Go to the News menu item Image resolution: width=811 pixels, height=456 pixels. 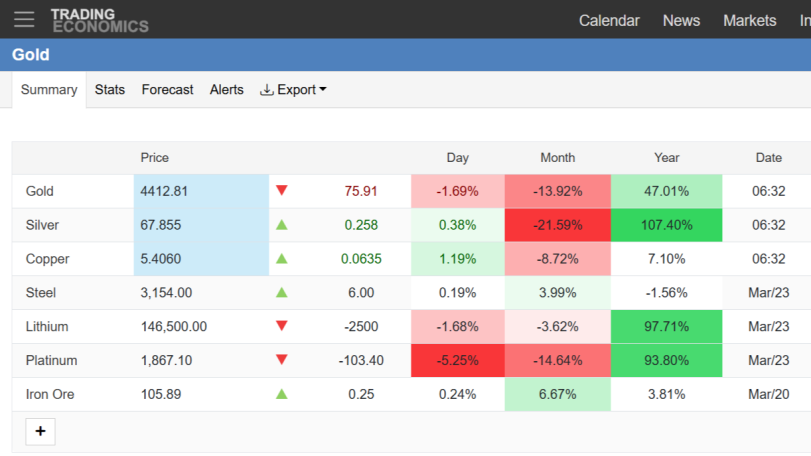click(681, 21)
